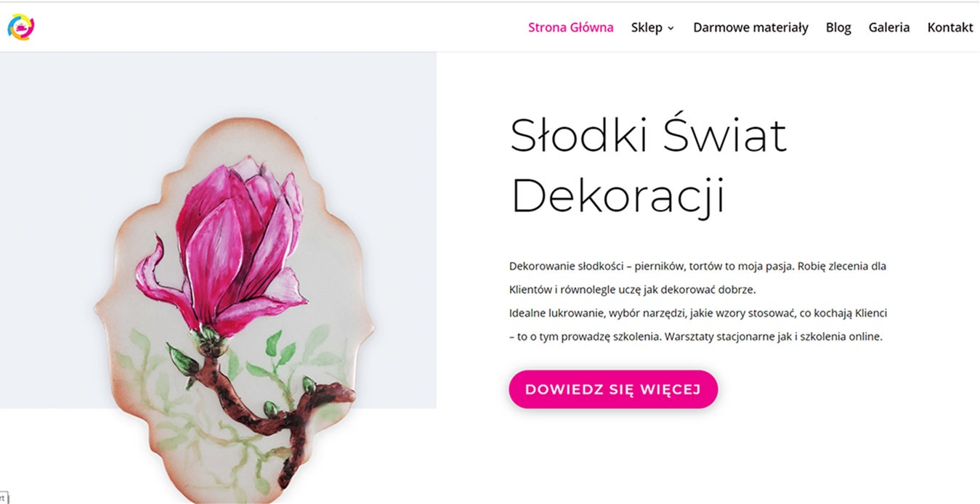Click the green bud below the flower

(181, 358)
